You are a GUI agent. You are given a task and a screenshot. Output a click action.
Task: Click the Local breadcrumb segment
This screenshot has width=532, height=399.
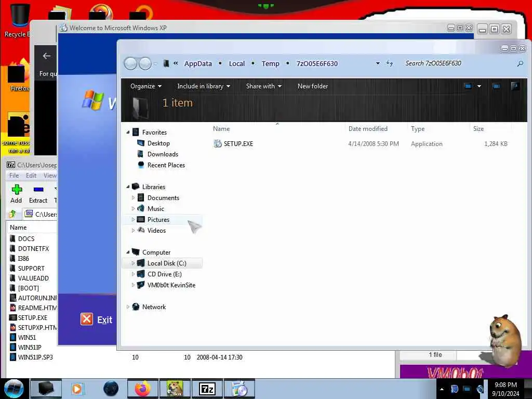(236, 63)
